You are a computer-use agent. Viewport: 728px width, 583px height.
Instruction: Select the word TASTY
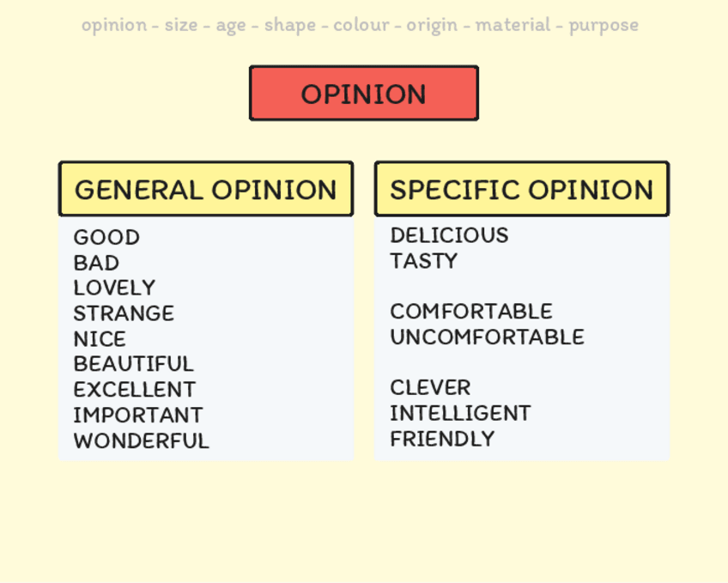(x=424, y=261)
